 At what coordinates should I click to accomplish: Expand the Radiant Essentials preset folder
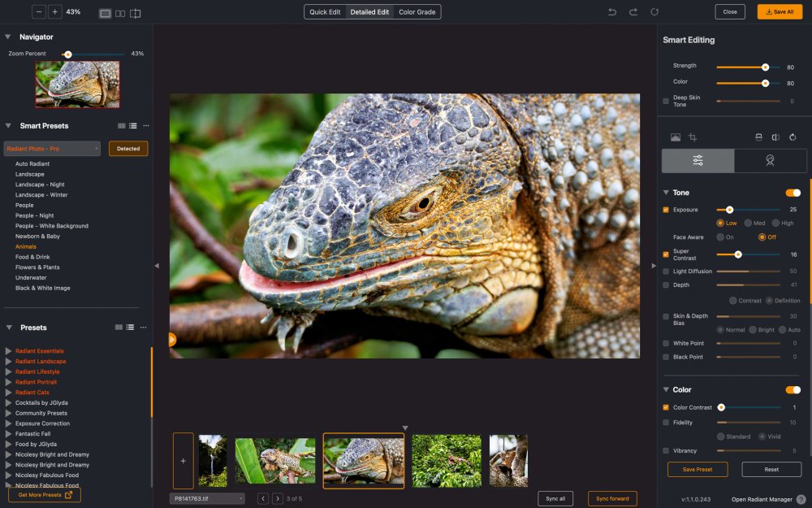[x=8, y=351]
